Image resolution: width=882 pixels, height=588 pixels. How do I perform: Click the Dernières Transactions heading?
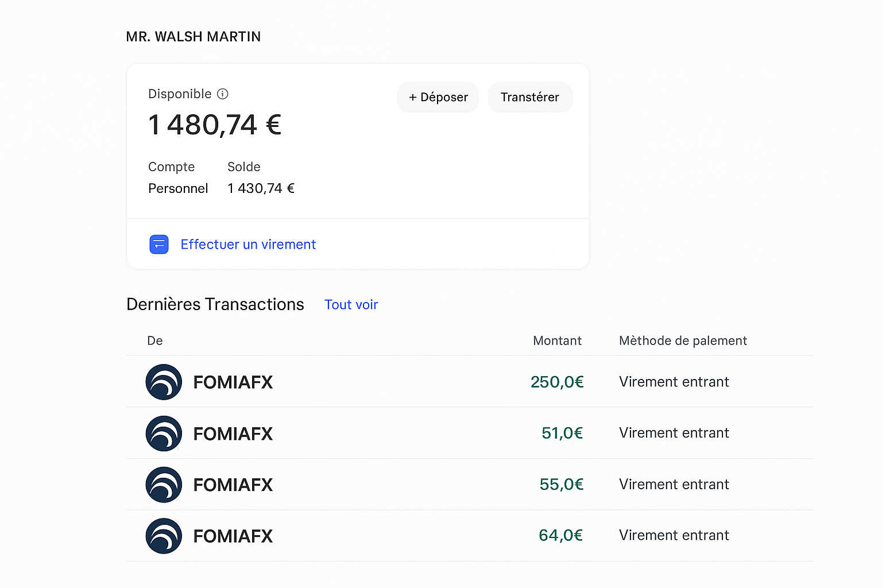tap(215, 304)
